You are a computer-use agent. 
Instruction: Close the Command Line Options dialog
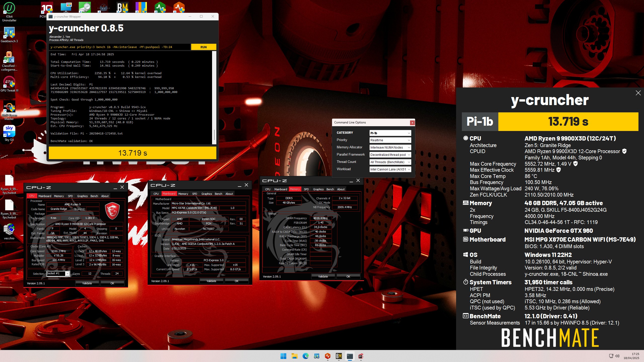click(412, 123)
